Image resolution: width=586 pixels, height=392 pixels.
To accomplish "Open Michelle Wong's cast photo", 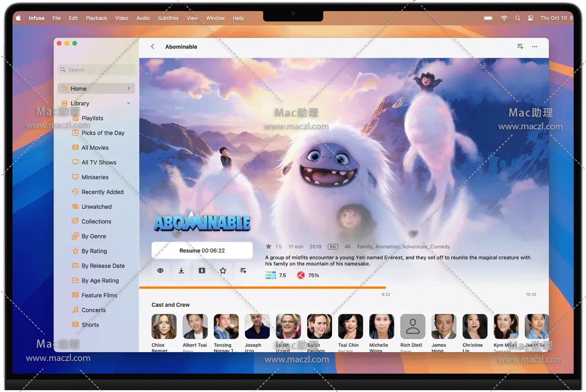I will click(x=382, y=326).
